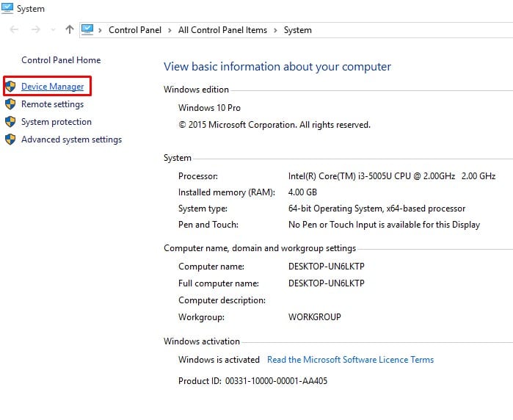Expand chevron after All Control Panel Items
The height and width of the screenshot is (420, 513).
(275, 30)
